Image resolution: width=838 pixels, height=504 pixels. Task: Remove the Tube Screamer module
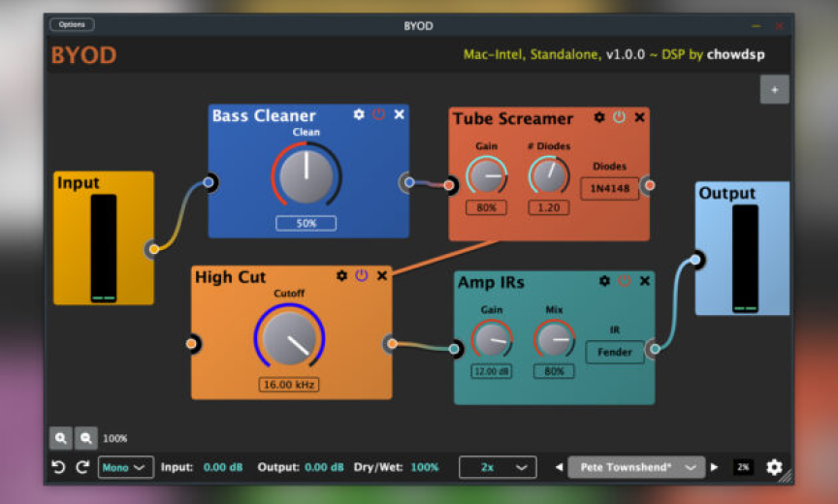pyautogui.click(x=640, y=117)
